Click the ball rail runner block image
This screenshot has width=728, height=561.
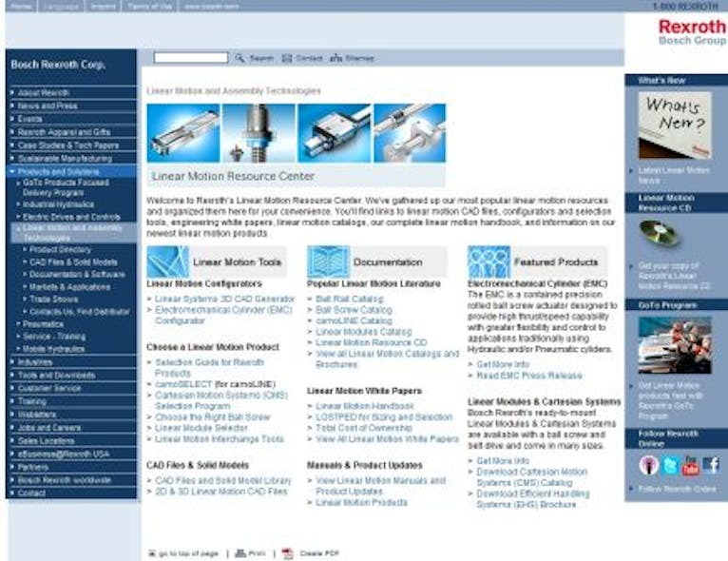(335, 133)
